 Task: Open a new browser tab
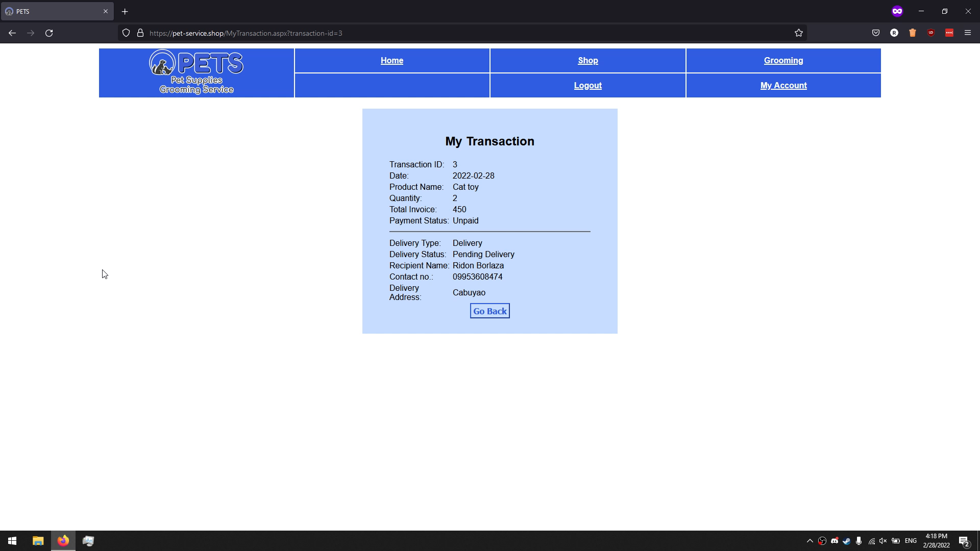pos(125,11)
